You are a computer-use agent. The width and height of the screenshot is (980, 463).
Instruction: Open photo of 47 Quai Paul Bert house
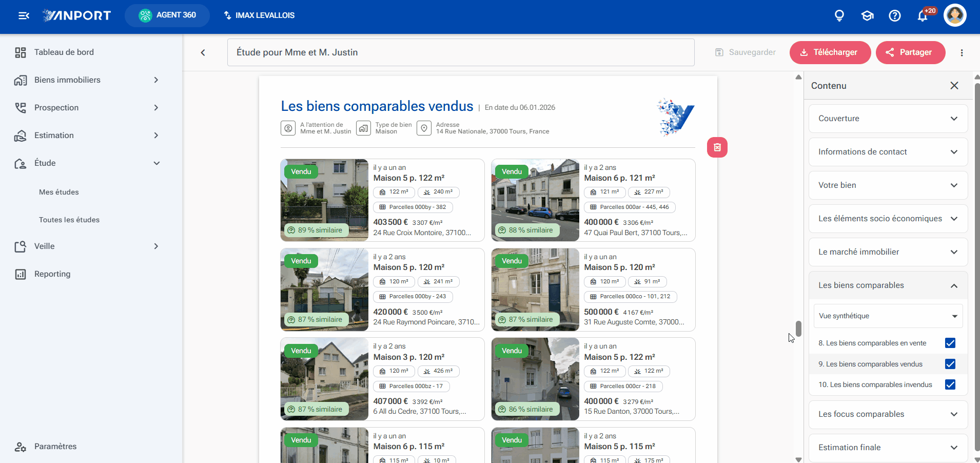pos(535,200)
